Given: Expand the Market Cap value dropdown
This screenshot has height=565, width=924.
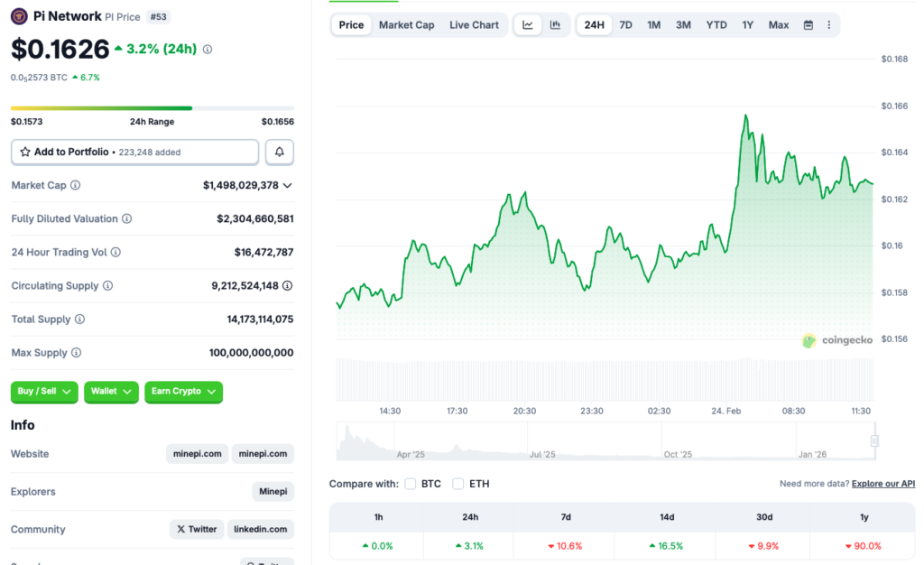Looking at the screenshot, I should [x=289, y=185].
